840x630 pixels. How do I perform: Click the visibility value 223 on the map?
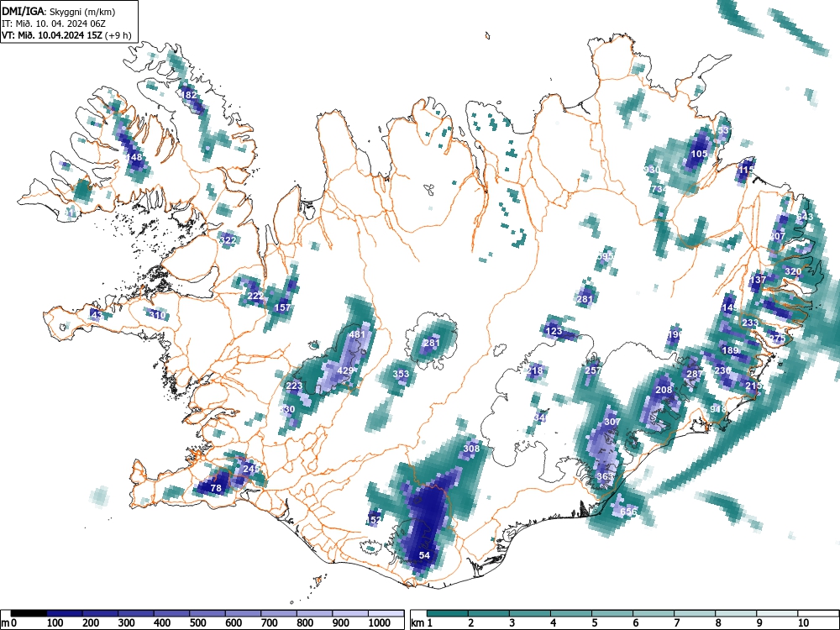pyautogui.click(x=294, y=386)
